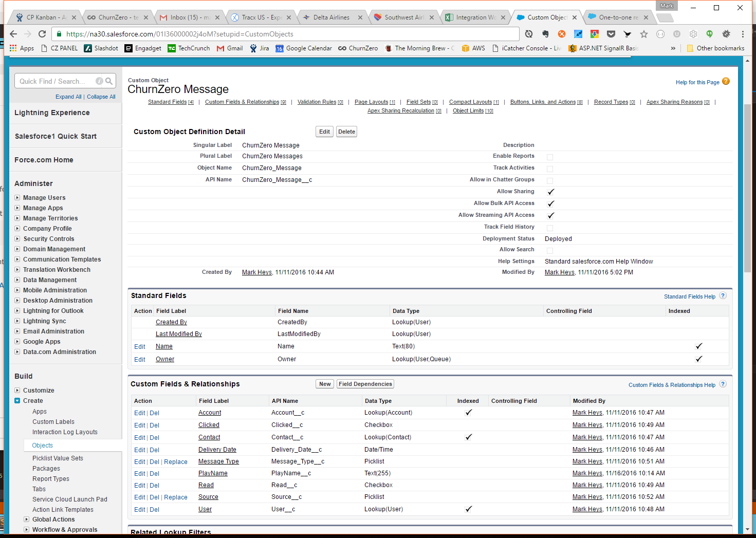Expand the Customize tree node
The height and width of the screenshot is (538, 756).
click(x=17, y=390)
